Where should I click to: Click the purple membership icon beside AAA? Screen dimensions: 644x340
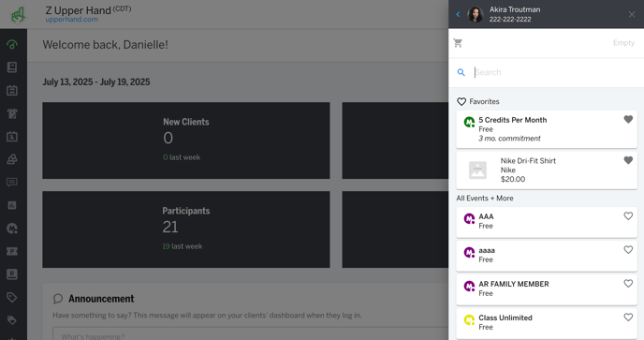(469, 219)
